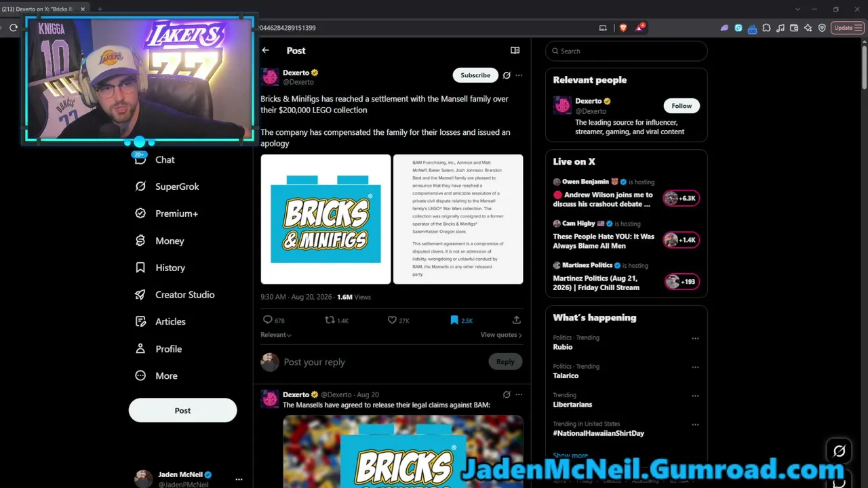Open options for the Talarico trend
Screen dimensions: 868x488
pos(695,367)
